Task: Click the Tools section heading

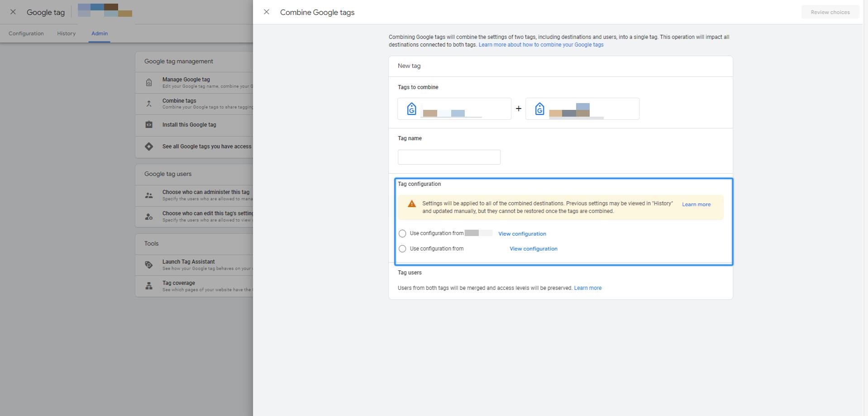Action: click(x=152, y=244)
